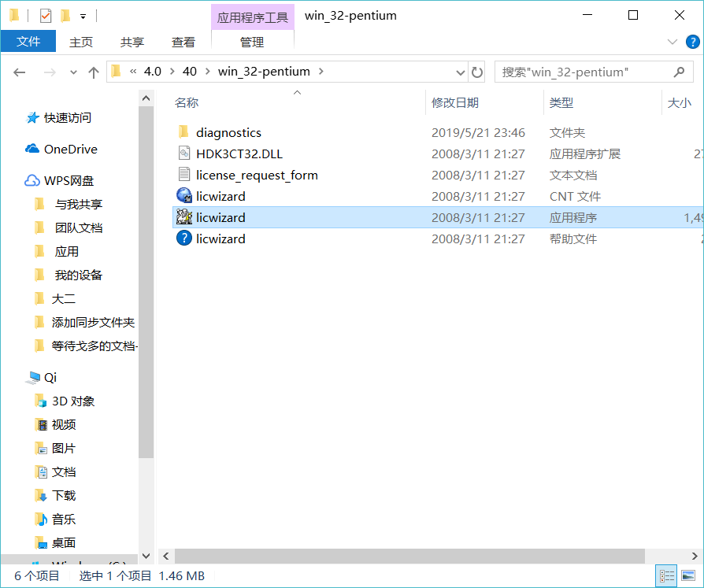Click the folder icon in the address bar
The height and width of the screenshot is (588, 704).
[116, 72]
